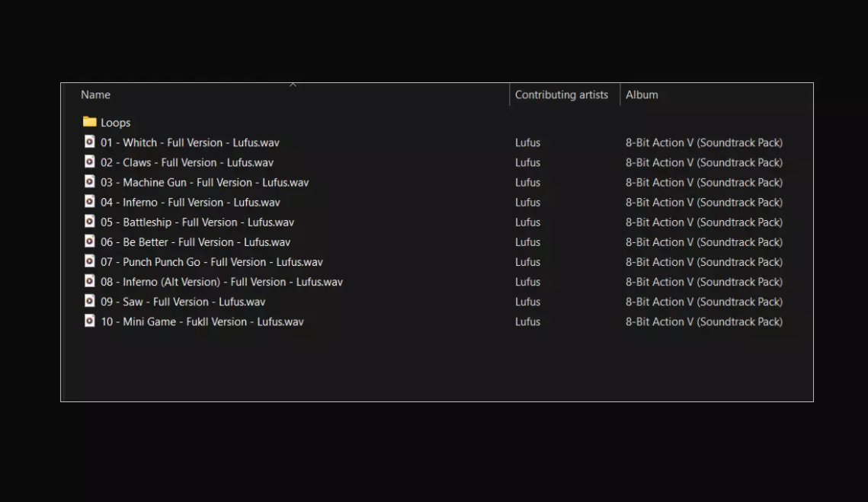
Task: Click Lufus artist in 01 - Whitch row
Action: coord(527,142)
